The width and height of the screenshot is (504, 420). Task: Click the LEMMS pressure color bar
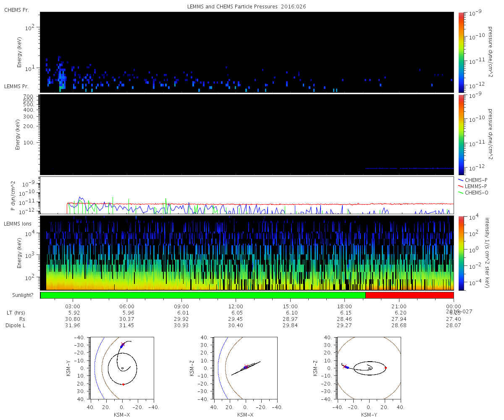tap(461, 134)
